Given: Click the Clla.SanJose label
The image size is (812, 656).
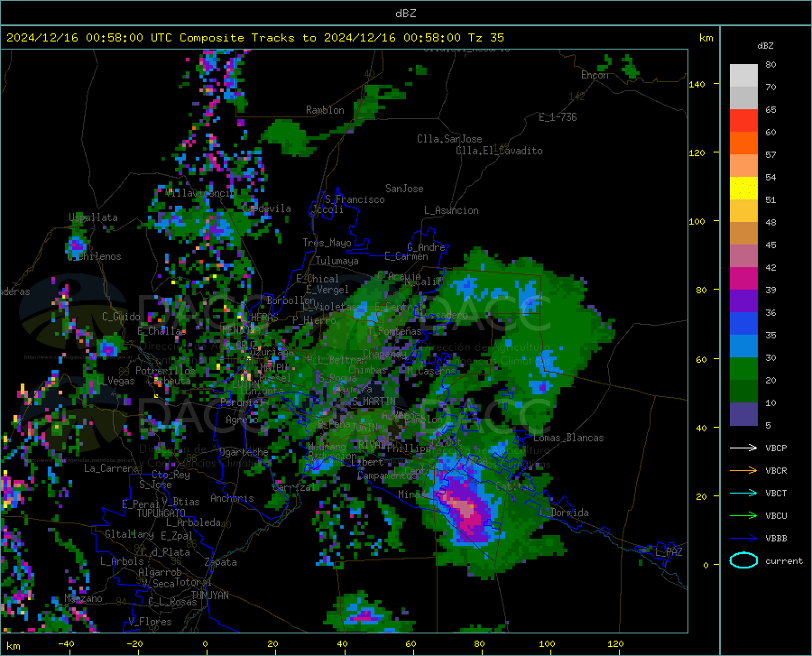Looking at the screenshot, I should [x=449, y=139].
